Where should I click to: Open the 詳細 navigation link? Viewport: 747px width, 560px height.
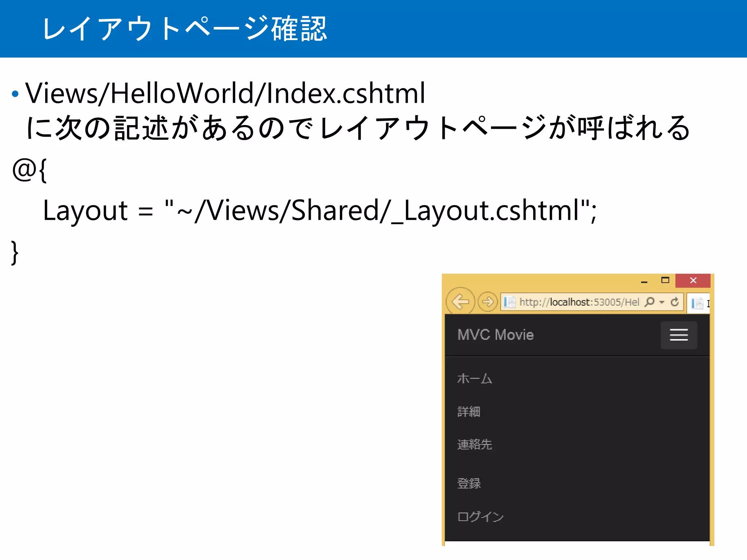(469, 412)
